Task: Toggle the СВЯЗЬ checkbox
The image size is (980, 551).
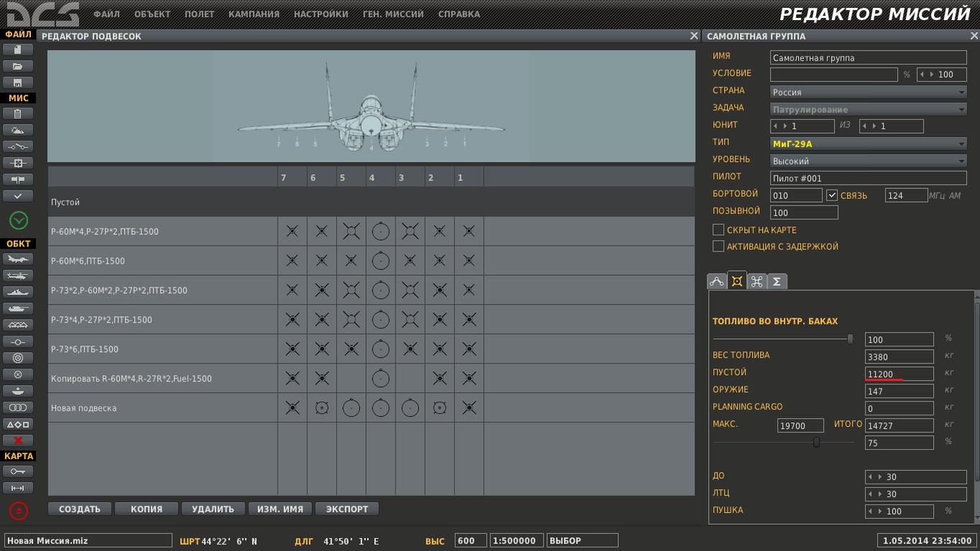Action: [x=832, y=195]
